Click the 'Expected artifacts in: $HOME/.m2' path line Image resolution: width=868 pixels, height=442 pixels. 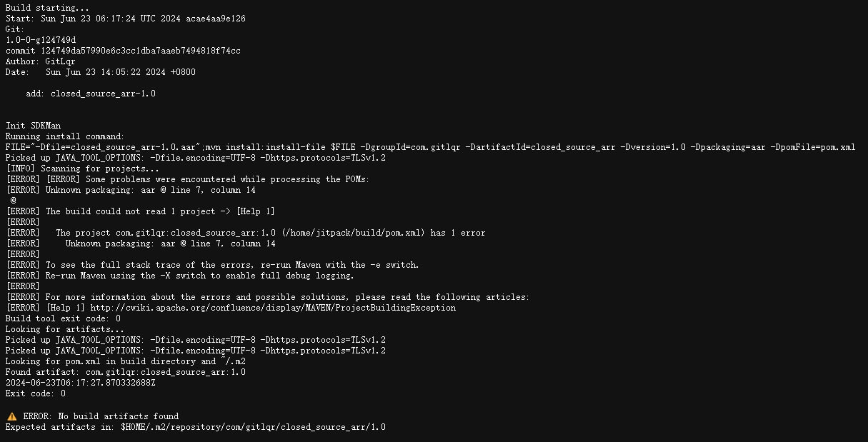coord(196,427)
